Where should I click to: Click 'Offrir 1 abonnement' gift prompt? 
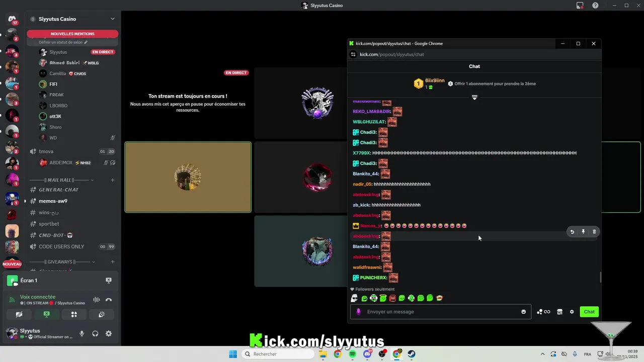[x=492, y=84]
